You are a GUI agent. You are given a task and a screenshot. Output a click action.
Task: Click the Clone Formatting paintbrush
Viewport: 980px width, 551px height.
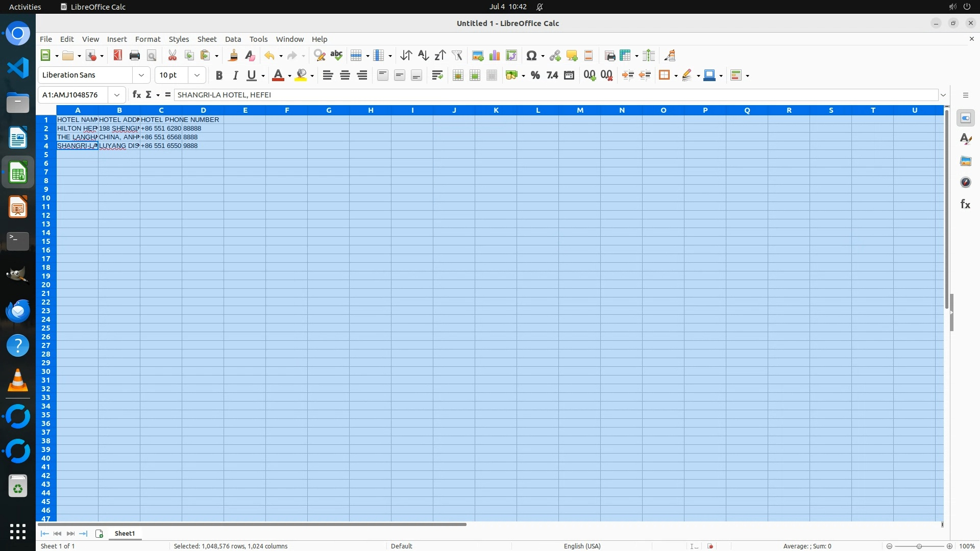[233, 56]
